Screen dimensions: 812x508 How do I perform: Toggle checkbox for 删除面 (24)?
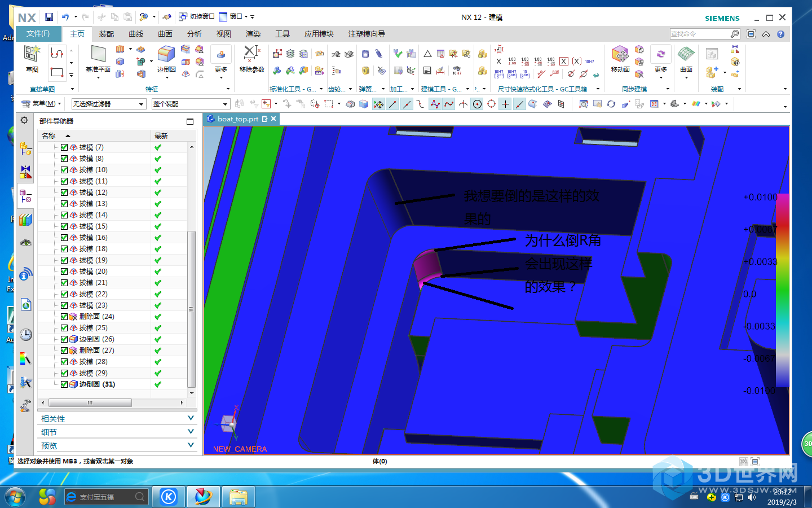pyautogui.click(x=64, y=317)
